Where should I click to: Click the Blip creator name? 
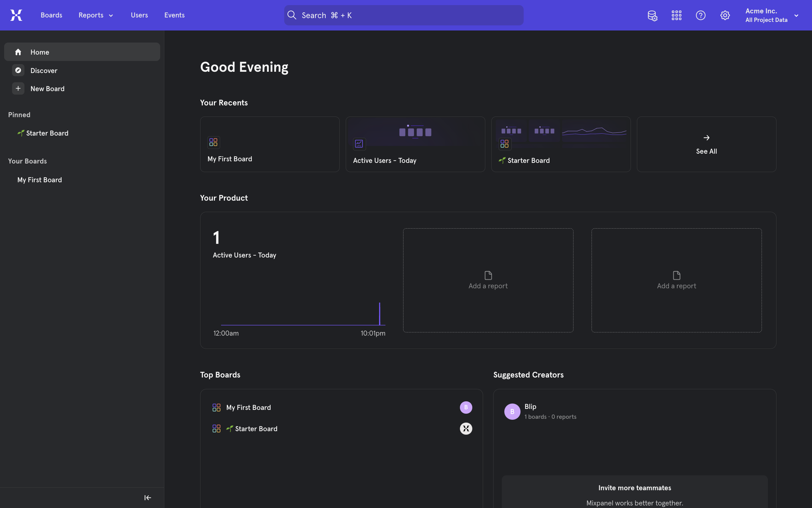(530, 406)
